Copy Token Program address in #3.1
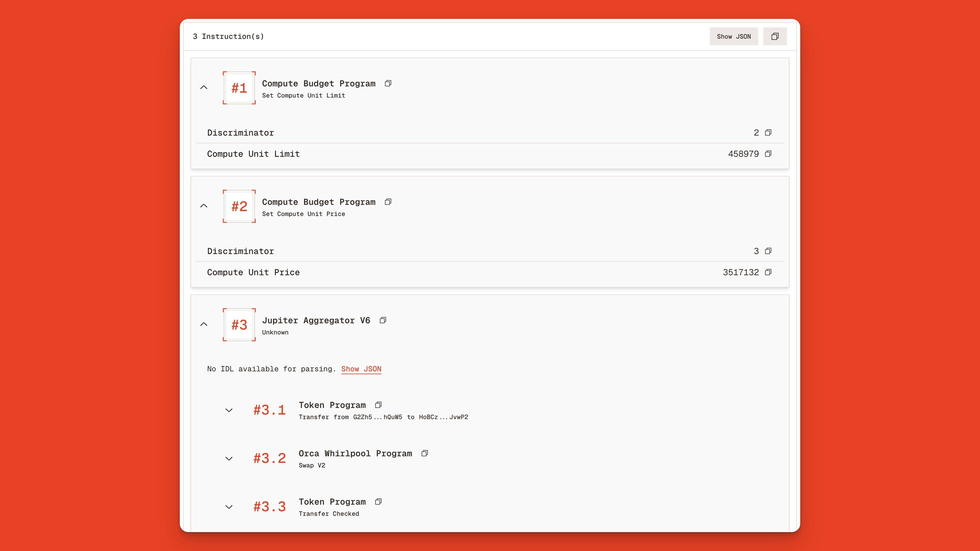Viewport: 980px width, 551px height. click(378, 405)
